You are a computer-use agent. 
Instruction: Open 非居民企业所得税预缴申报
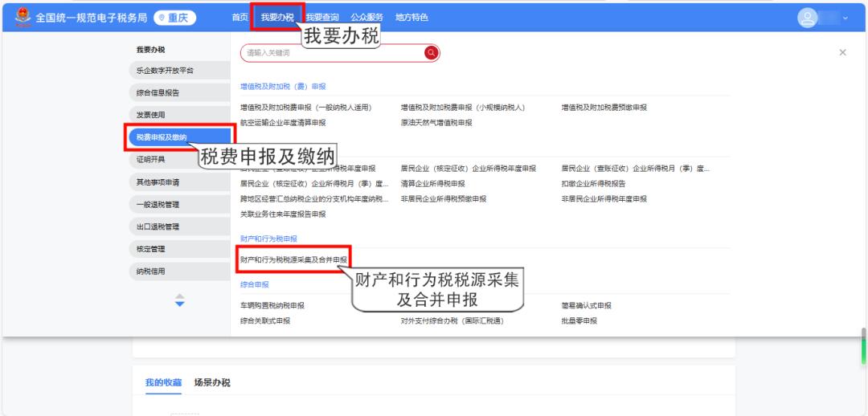click(444, 198)
